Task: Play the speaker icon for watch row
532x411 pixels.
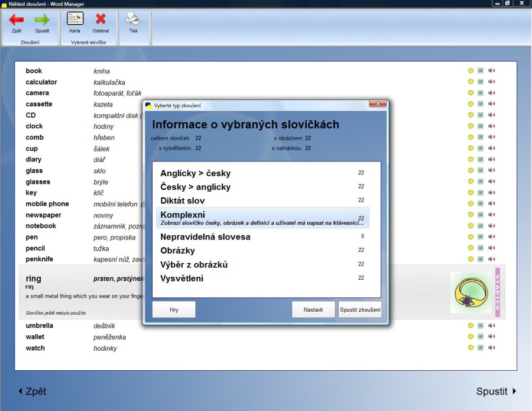Action: point(491,348)
